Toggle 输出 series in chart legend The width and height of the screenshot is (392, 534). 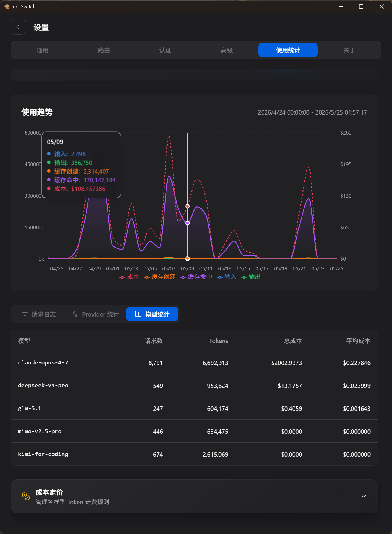[251, 277]
